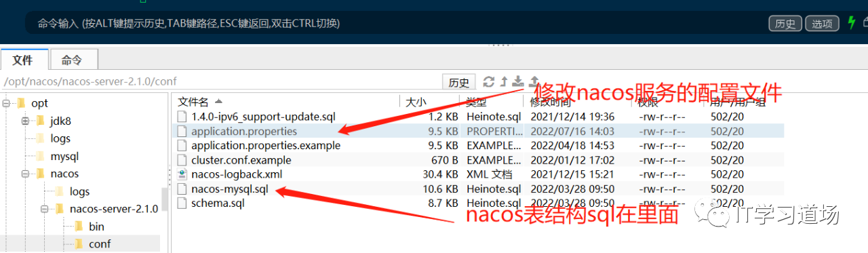Click the date 2021/12/14 19:36

click(572, 117)
